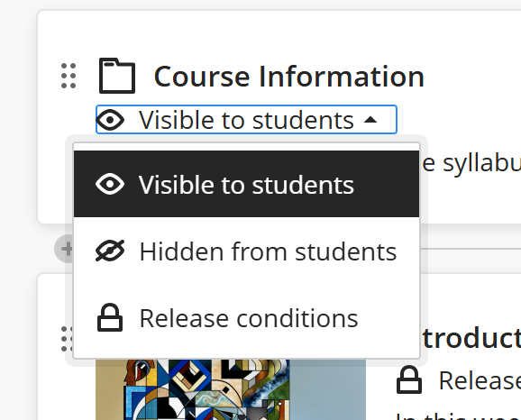This screenshot has width=521, height=420.
Task: Open the abstract art module thumbnail
Action: pyautogui.click(x=231, y=389)
